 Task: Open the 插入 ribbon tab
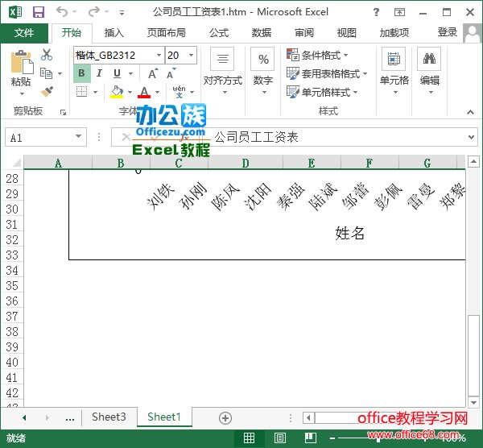[x=114, y=32]
